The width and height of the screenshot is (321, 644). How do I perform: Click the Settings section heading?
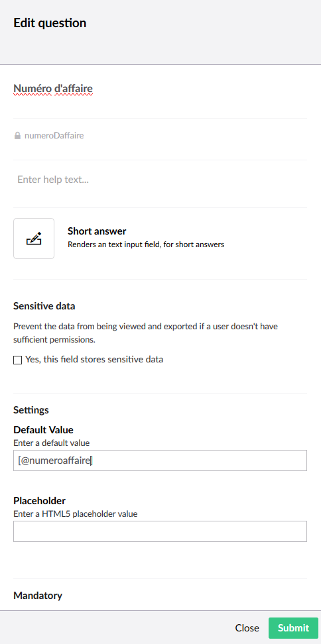(x=31, y=410)
